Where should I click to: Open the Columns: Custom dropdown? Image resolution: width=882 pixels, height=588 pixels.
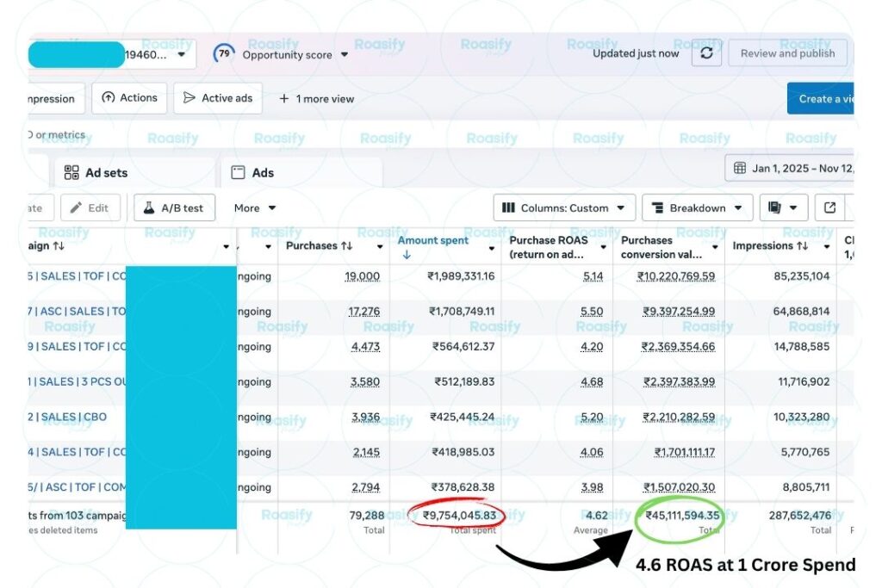(x=564, y=207)
